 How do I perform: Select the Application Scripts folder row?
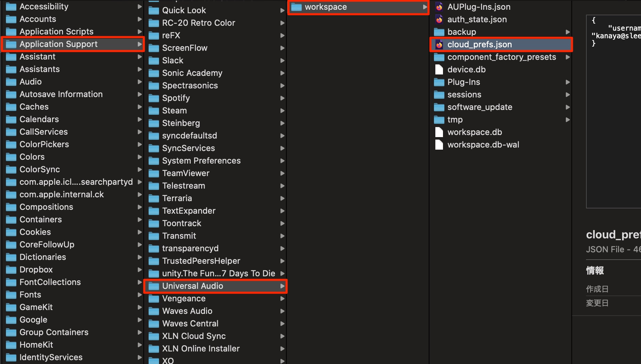(73, 32)
